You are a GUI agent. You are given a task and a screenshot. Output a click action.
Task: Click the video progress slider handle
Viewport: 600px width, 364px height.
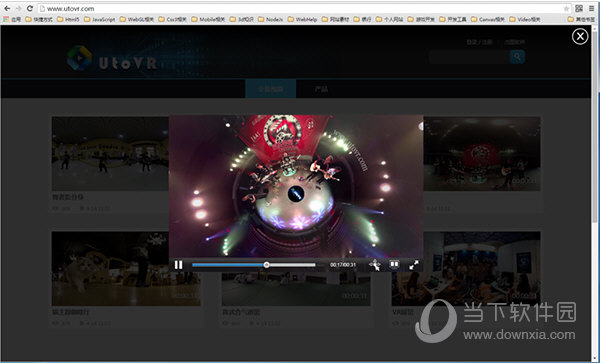coord(266,265)
